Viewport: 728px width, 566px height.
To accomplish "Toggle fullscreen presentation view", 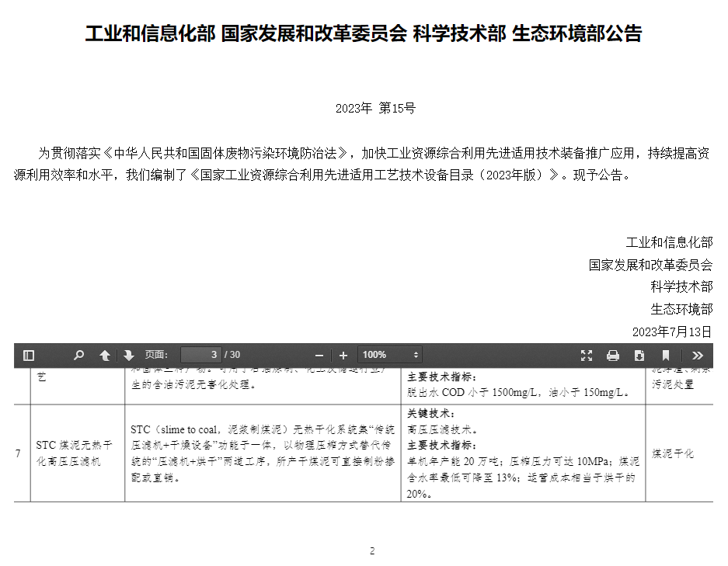I will tap(587, 355).
